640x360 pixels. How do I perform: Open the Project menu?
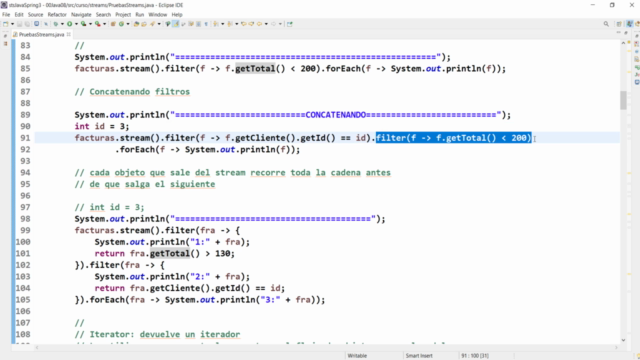click(x=123, y=15)
